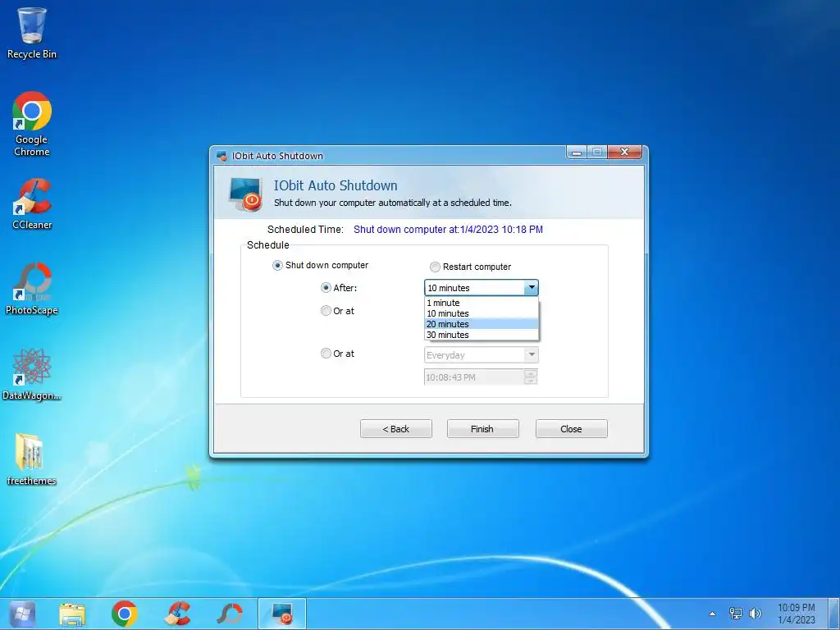Select the second Or at radio near Everyday
Viewport: 840px width, 630px height.
point(326,354)
